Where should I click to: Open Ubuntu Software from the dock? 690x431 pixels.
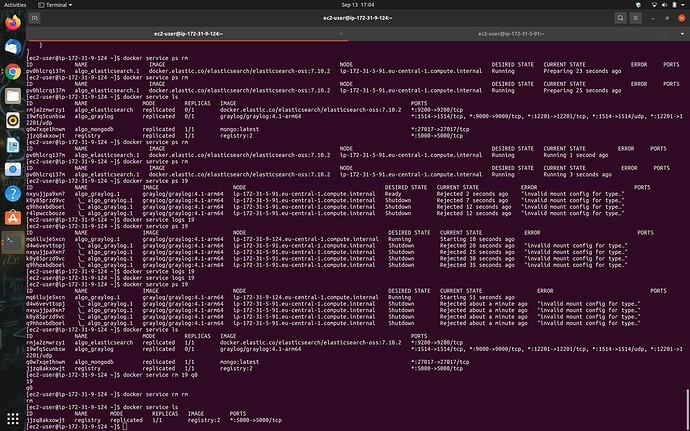(x=13, y=217)
